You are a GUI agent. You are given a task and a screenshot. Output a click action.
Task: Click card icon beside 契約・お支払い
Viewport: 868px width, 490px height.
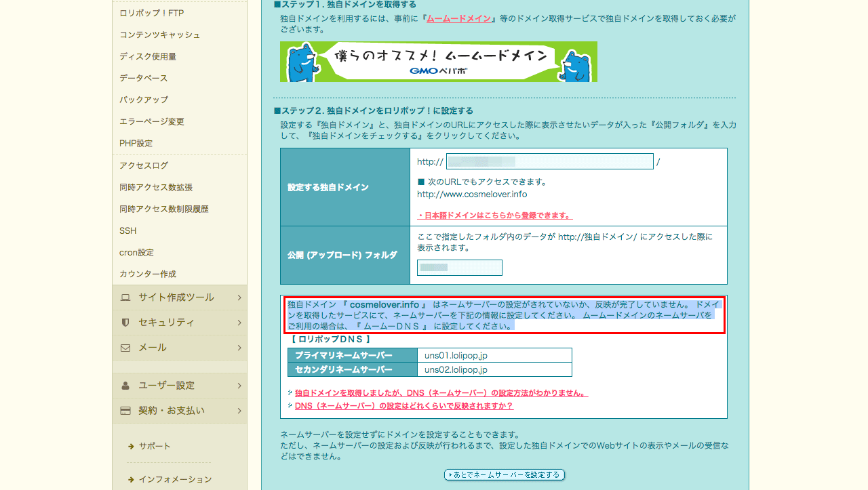coord(125,411)
